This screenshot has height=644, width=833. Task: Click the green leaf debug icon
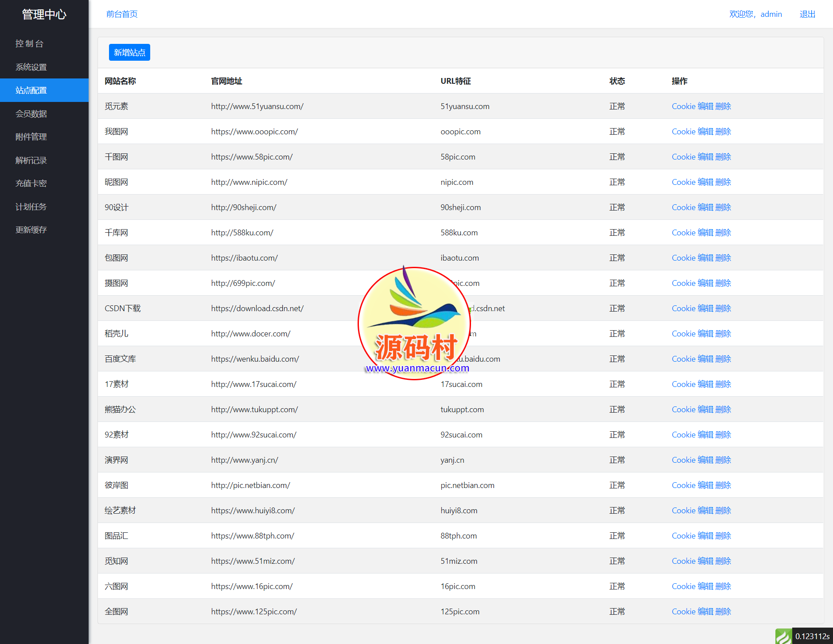pos(783,636)
